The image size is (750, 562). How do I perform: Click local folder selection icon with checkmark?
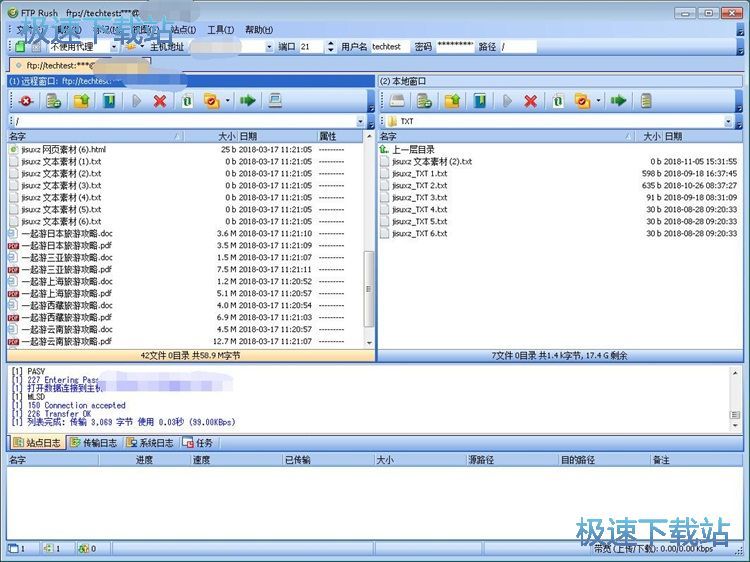pyautogui.click(x=582, y=101)
